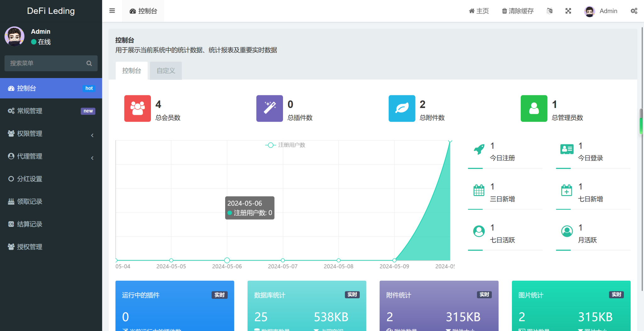
Task: Click the 2024-05-06 chart data point
Action: click(x=227, y=260)
